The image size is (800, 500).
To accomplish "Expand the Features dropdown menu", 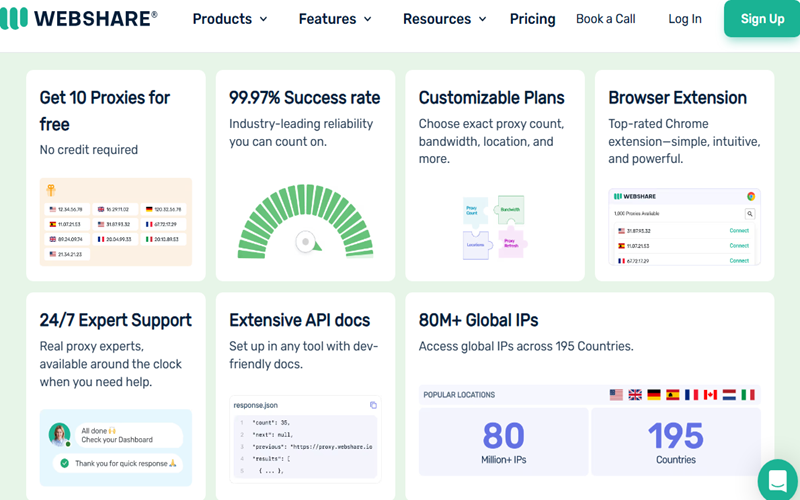I will tap(335, 19).
